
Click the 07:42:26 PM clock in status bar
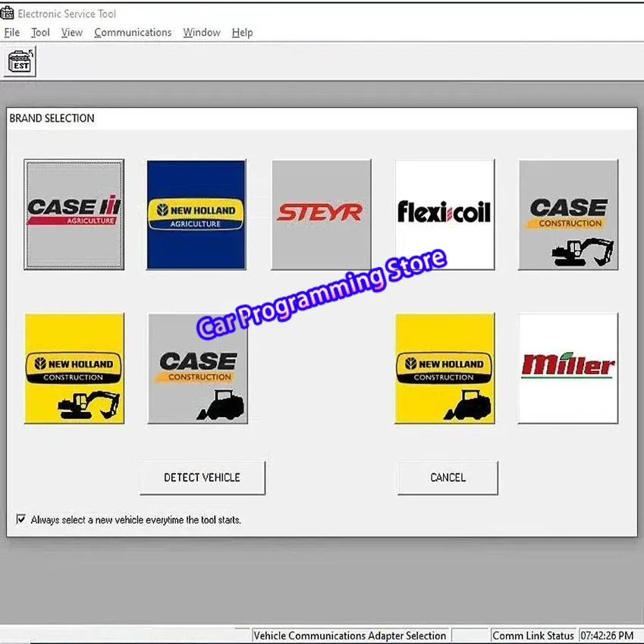coord(607,636)
